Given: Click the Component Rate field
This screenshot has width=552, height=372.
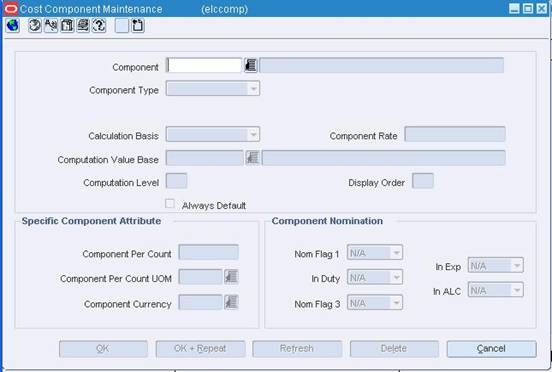Looking at the screenshot, I should coord(455,134).
